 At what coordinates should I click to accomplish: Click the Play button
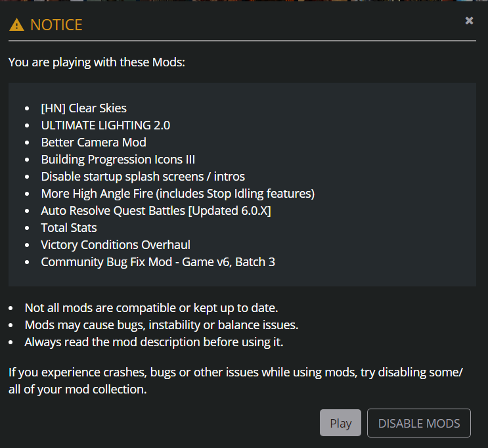[x=340, y=423]
